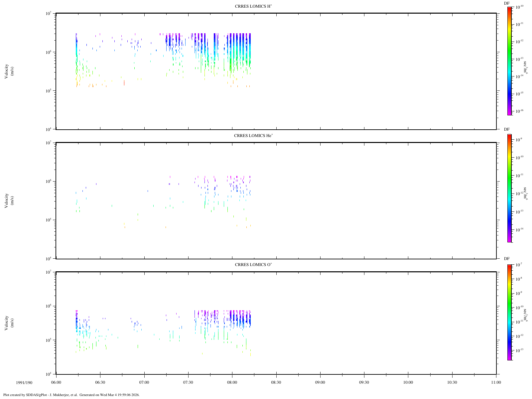Select the 11:00 time axis label
Image resolution: width=532 pixels, height=399 pixels.
tap(496, 382)
